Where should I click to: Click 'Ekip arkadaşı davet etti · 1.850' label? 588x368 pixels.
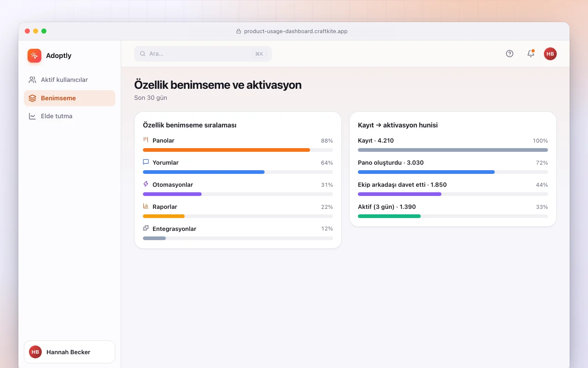402,185
